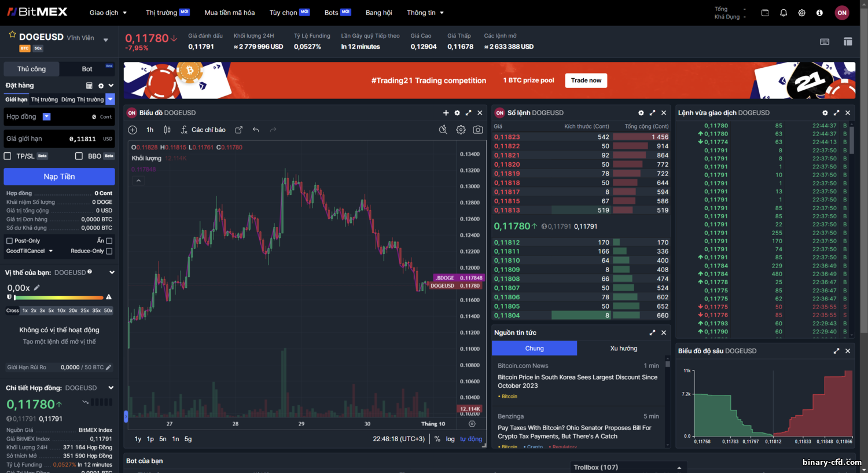Adjust the leverage slider
Viewport: 868px width, 473px height.
pos(58,297)
